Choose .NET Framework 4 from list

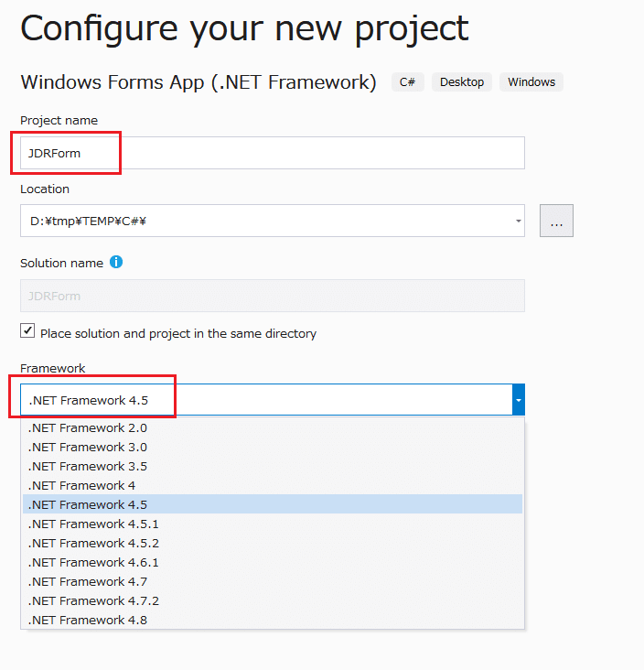click(x=82, y=485)
